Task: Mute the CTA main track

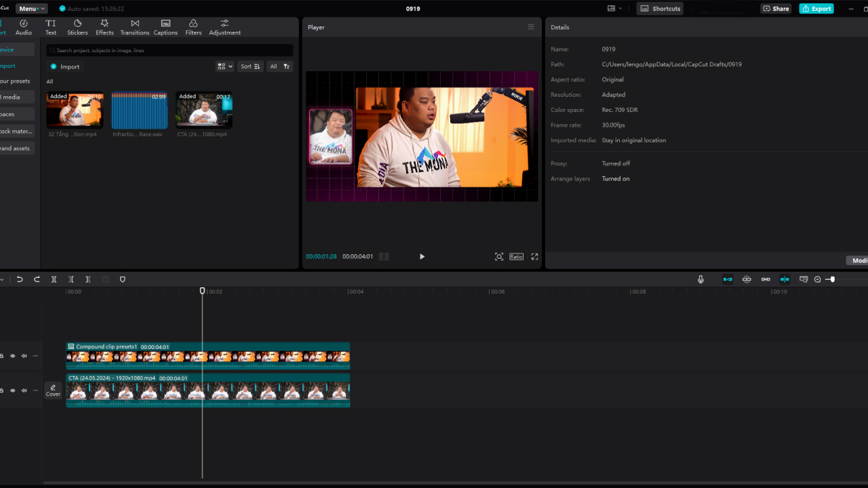Action: pyautogui.click(x=24, y=390)
